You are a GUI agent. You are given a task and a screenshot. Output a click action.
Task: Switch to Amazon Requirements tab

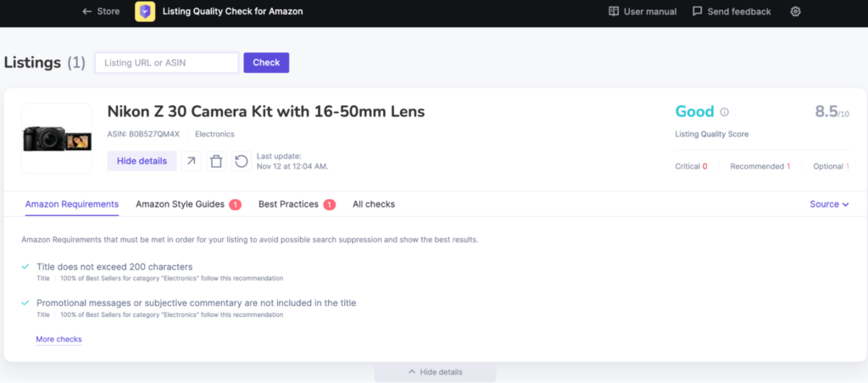72,204
